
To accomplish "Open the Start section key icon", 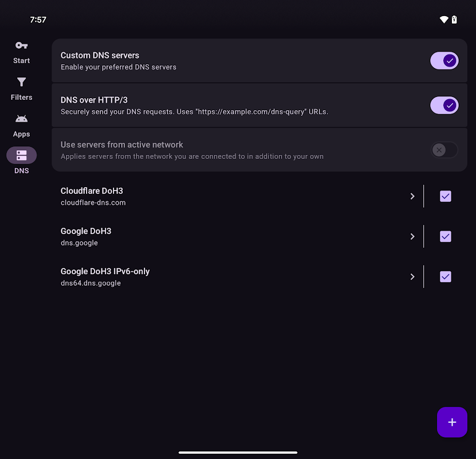I will (21, 45).
